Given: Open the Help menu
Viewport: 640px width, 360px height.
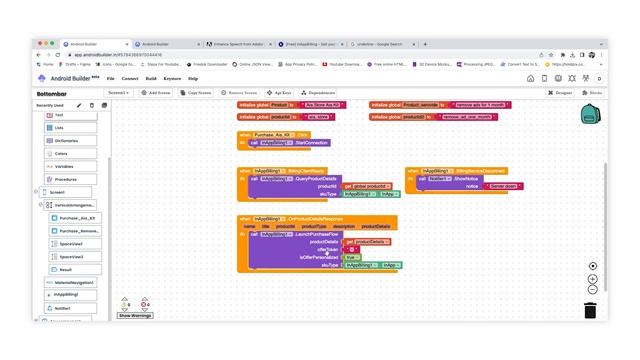Looking at the screenshot, I should coord(193,79).
